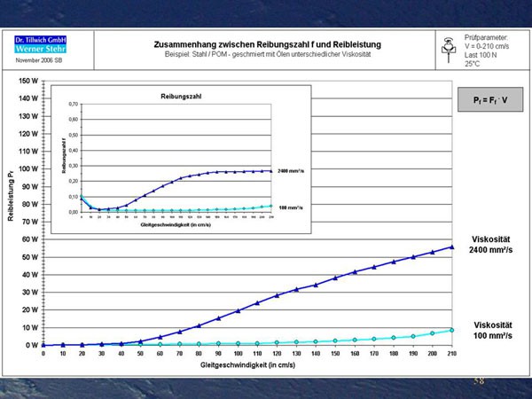Click the '50 W' y-axis label
This screenshot has height=399, width=532.
(x=30, y=257)
